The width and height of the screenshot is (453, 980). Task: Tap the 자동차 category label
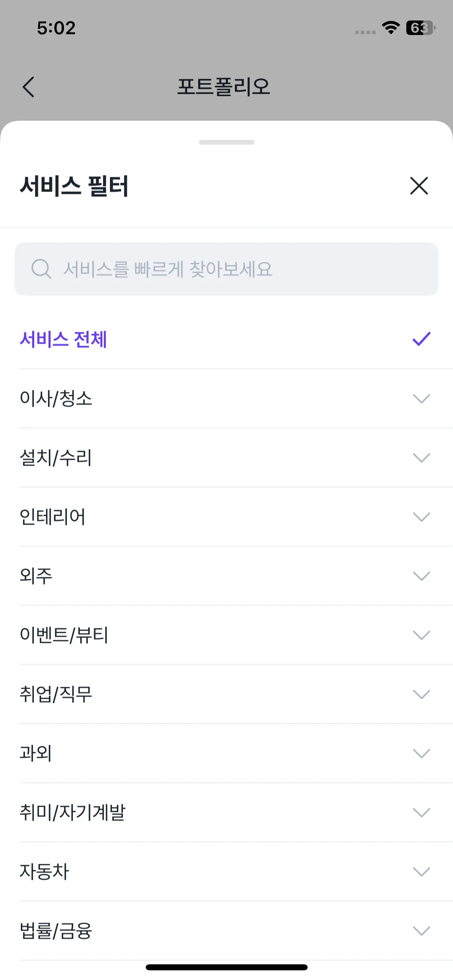(x=44, y=871)
